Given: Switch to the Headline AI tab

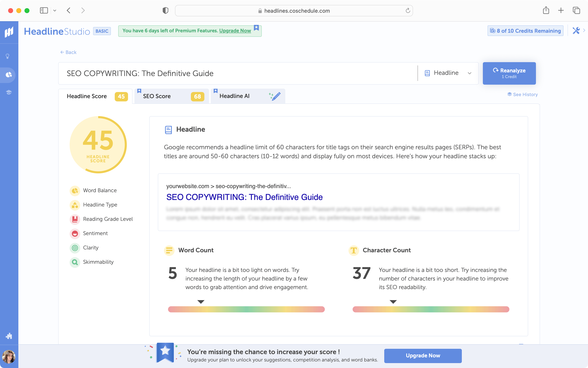Looking at the screenshot, I should pyautogui.click(x=248, y=96).
